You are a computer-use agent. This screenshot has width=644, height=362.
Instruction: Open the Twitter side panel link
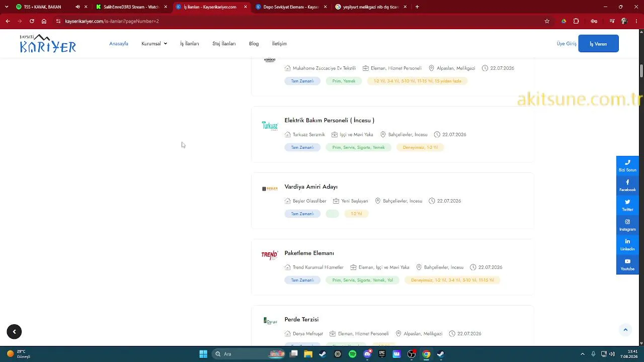coord(627,205)
